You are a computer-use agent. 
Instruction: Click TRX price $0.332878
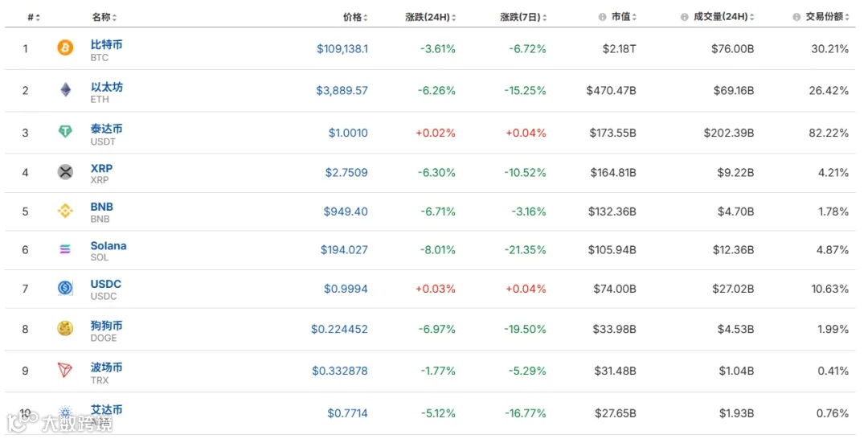coord(340,371)
